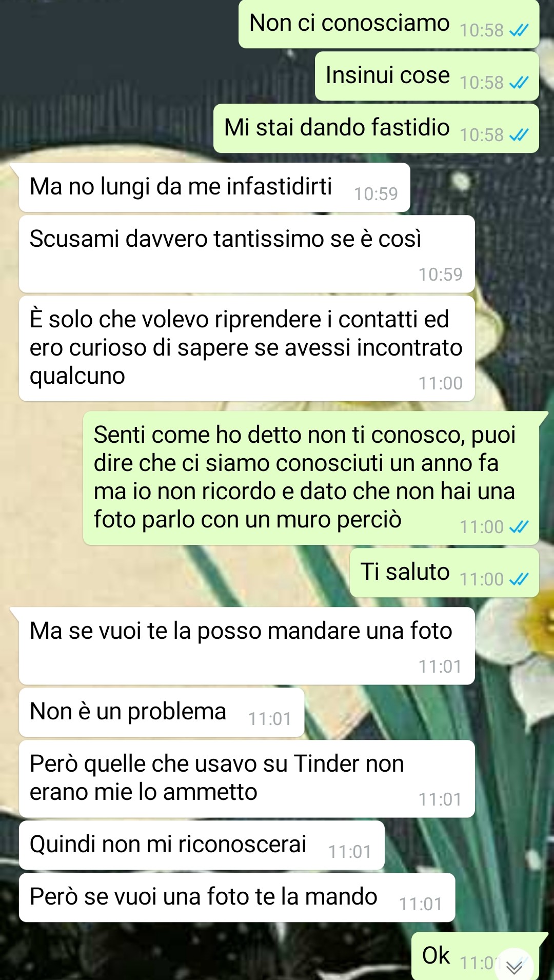Viewport: 554px width, 980px height.
Task: Select the 'Non ci conosciamo' message bubble
Action: 389,24
